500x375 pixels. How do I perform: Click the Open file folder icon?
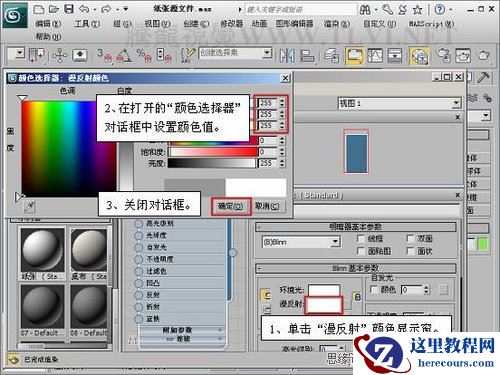(54, 9)
